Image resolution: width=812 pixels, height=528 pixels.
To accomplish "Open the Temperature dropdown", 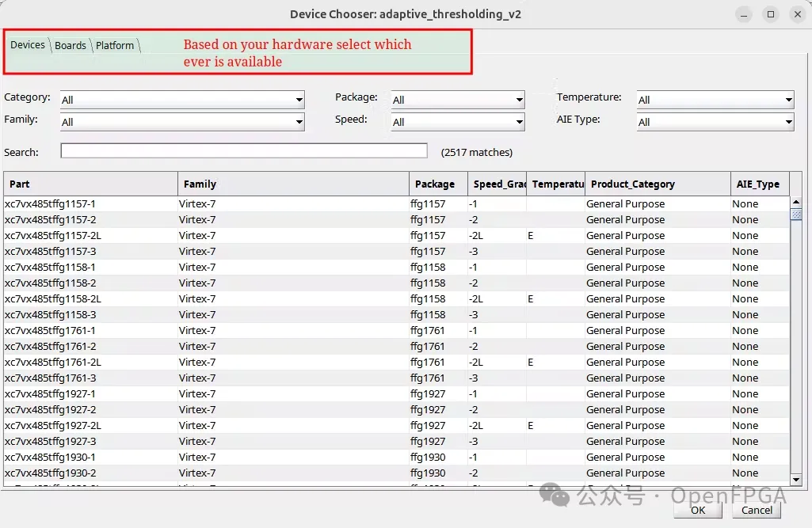I will point(715,100).
